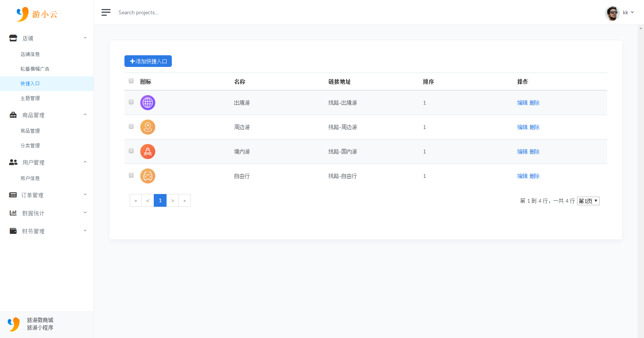The height and width of the screenshot is (338, 644).
Task: Collapse the 用户管理 menu chevron
Action: tap(85, 162)
